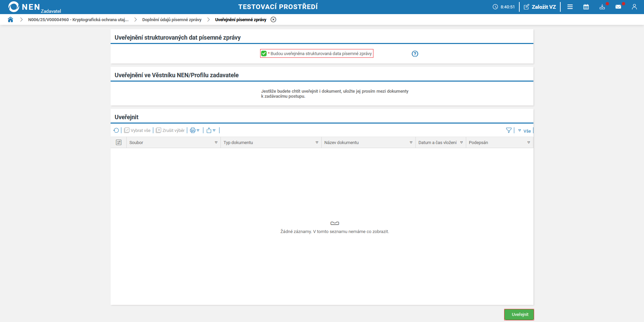
Task: Toggle 'Budou uveřejněna strukturovaná data' checkbox
Action: point(264,53)
